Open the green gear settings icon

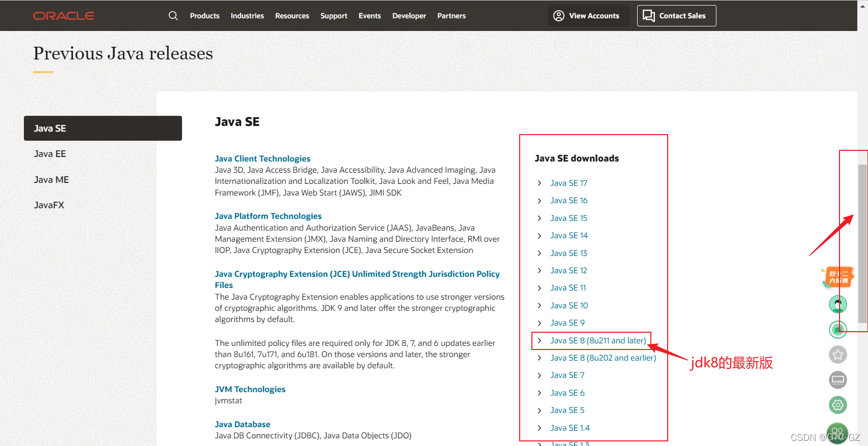click(838, 405)
